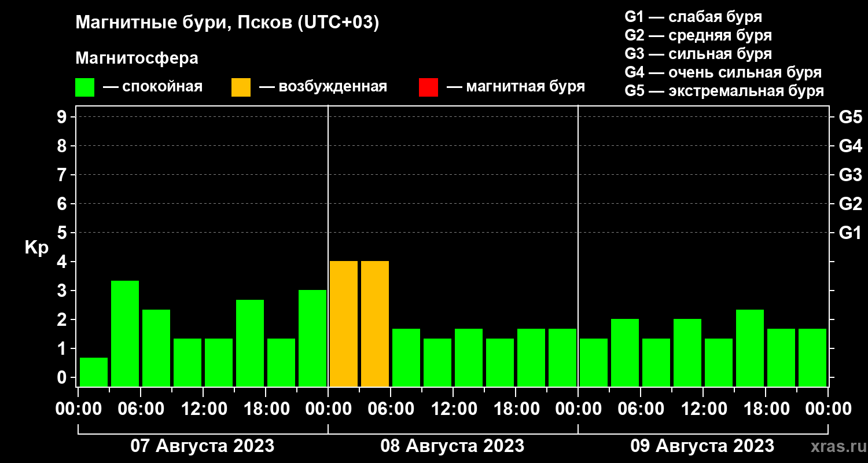Click the '06:00' time label for 09 Августа
Viewport: 868px width, 463px height.
(640, 409)
